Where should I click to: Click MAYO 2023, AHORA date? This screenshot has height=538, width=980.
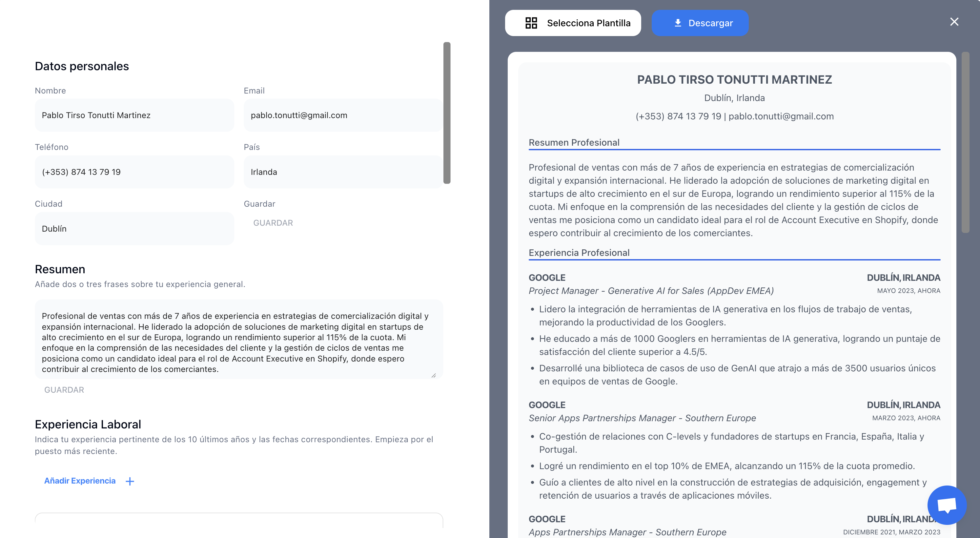909,291
